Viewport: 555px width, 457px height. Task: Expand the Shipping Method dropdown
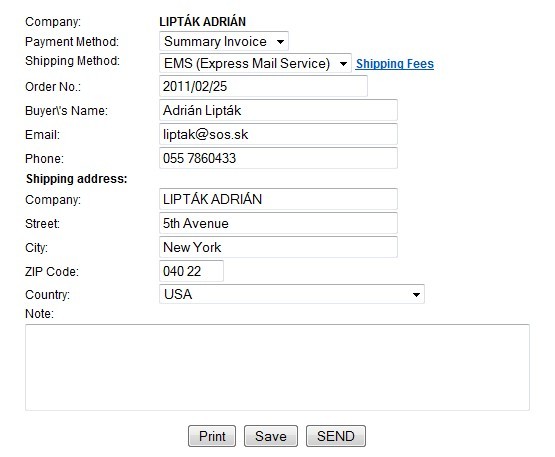coord(255,63)
